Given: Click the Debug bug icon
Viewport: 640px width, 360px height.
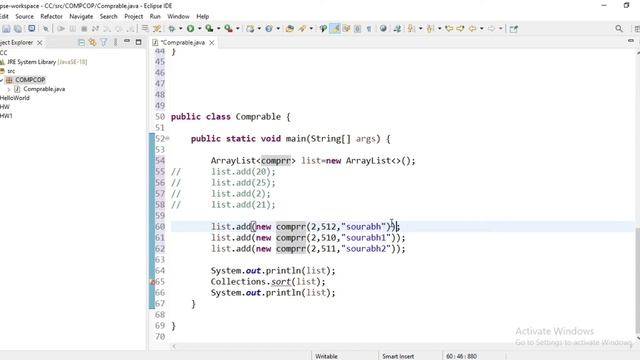Looking at the screenshot, I should [x=172, y=29].
